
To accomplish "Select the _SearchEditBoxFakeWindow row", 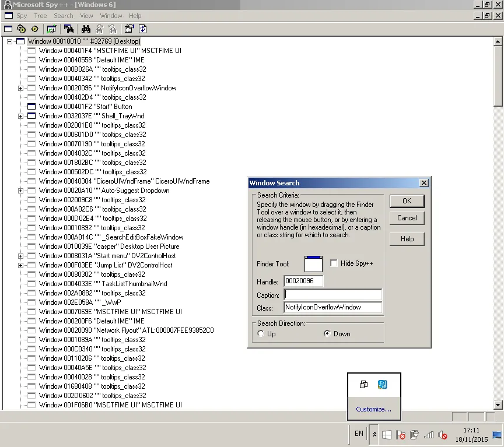I will click(111, 237).
